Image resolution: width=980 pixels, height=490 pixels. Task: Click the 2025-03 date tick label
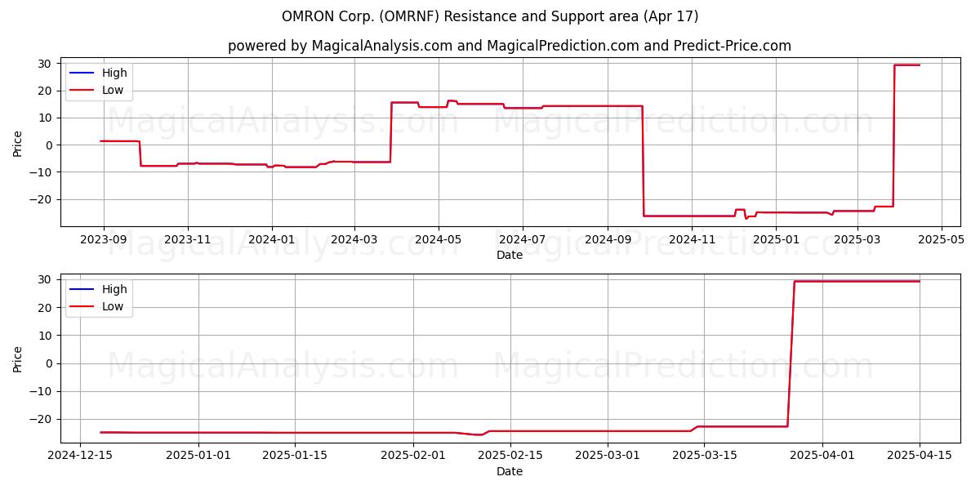pyautogui.click(x=857, y=239)
